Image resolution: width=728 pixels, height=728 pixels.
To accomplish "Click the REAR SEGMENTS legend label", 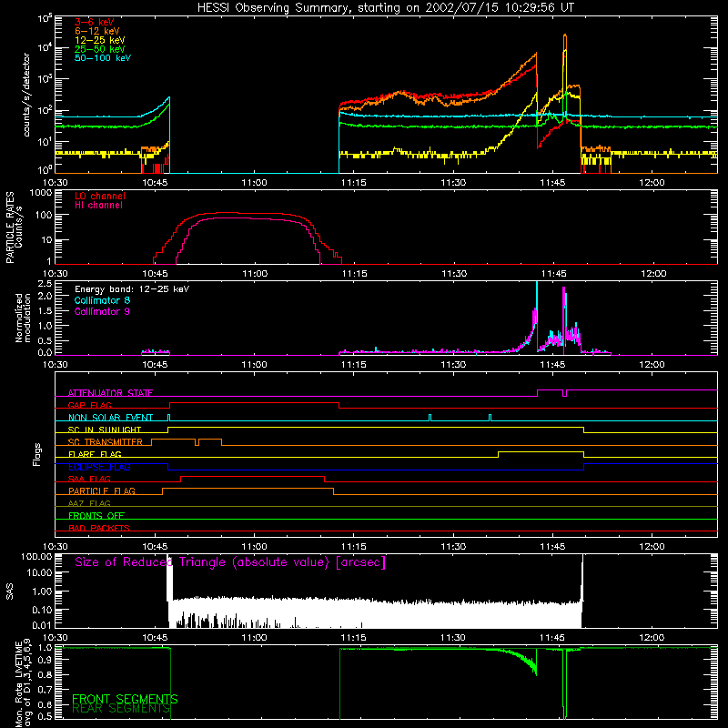I will point(121,709).
